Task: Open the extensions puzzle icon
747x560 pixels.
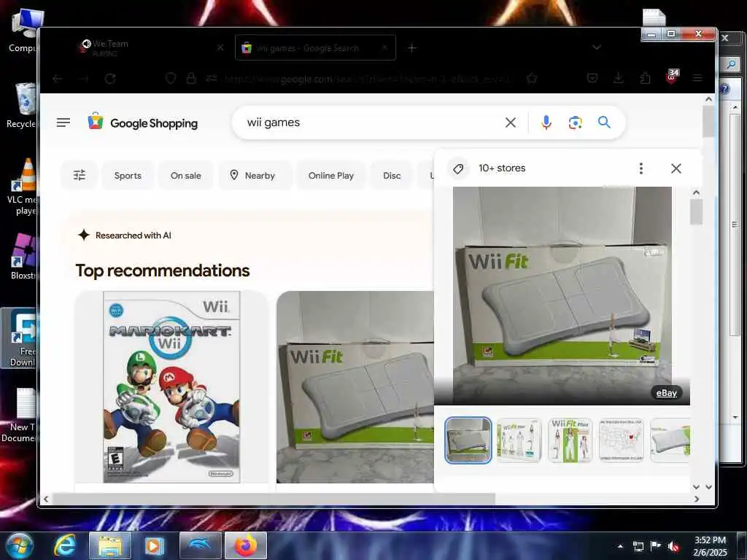Action: 645,79
